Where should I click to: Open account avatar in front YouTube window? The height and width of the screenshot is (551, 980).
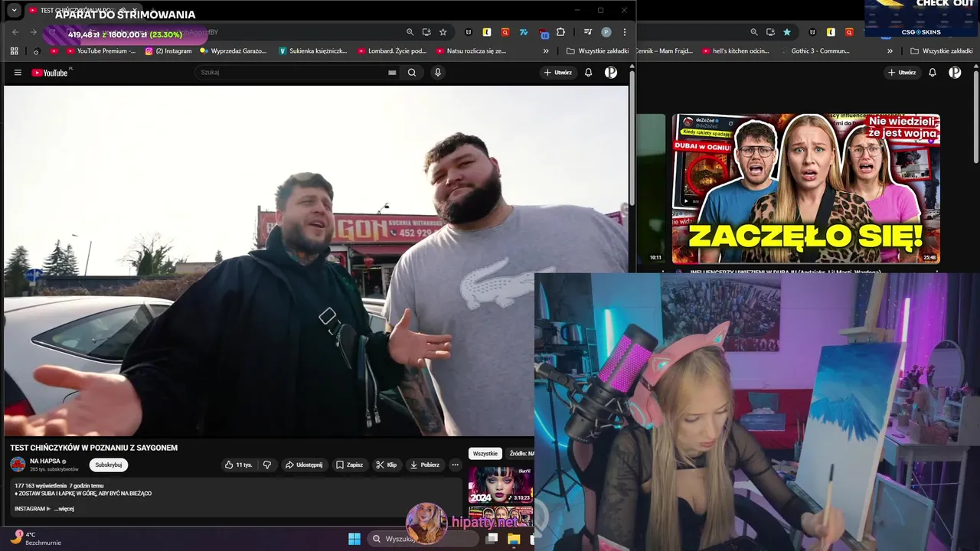click(x=611, y=73)
